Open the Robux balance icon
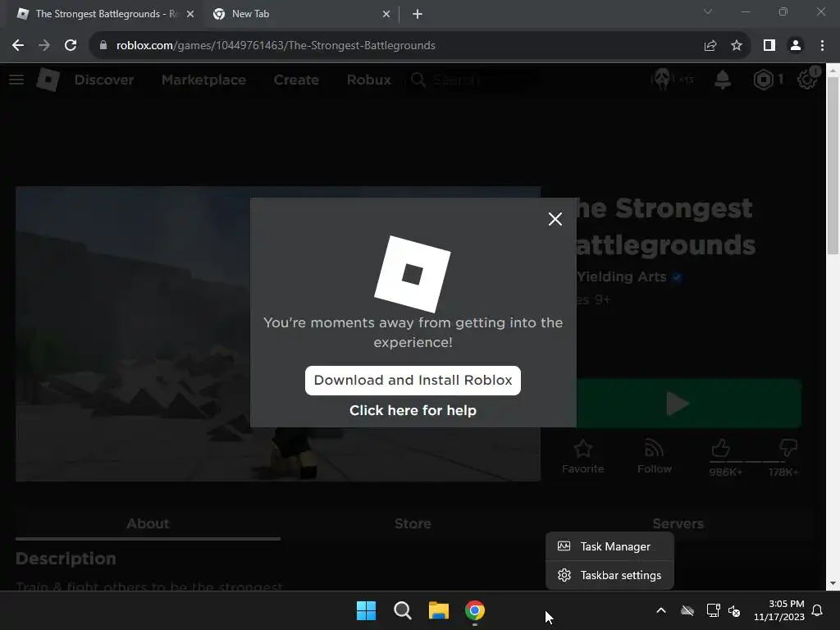 point(764,80)
